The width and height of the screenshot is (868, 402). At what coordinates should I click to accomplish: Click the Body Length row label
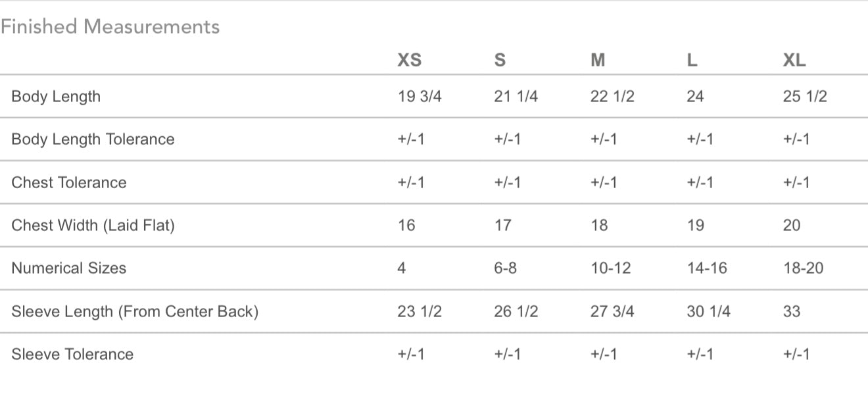(x=56, y=97)
